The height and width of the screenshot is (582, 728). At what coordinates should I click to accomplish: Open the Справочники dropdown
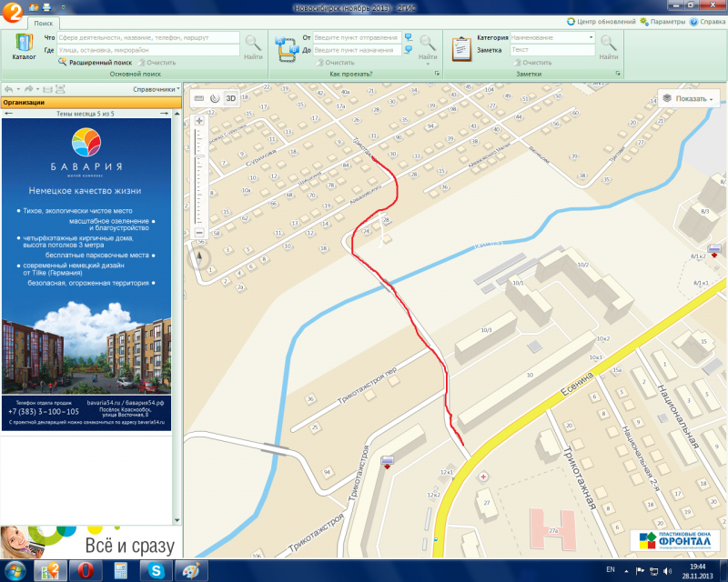[155, 89]
